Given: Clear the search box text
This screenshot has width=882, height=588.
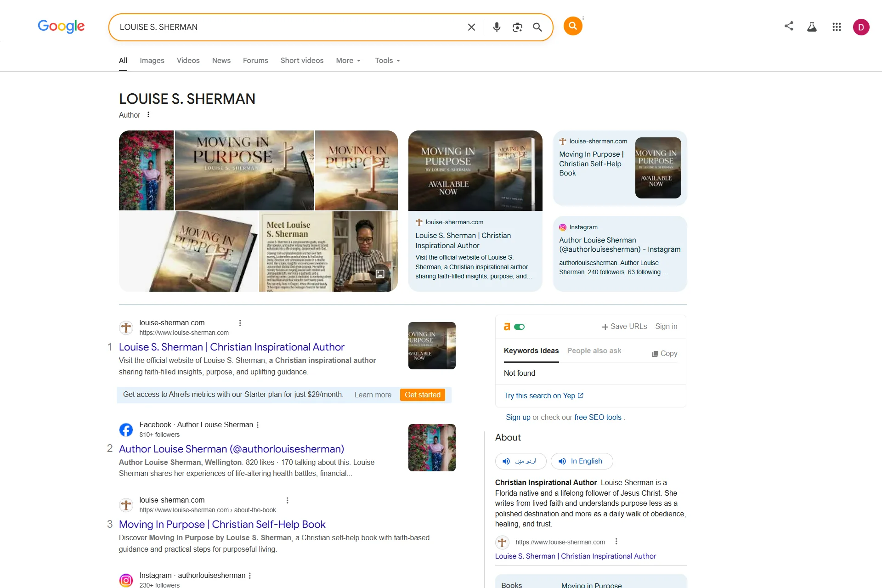Looking at the screenshot, I should click(x=471, y=27).
